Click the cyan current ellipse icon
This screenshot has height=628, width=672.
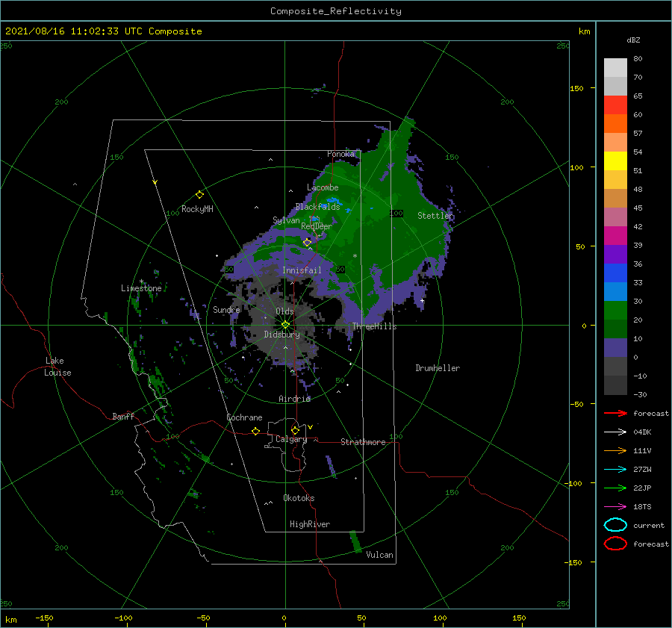tap(615, 525)
